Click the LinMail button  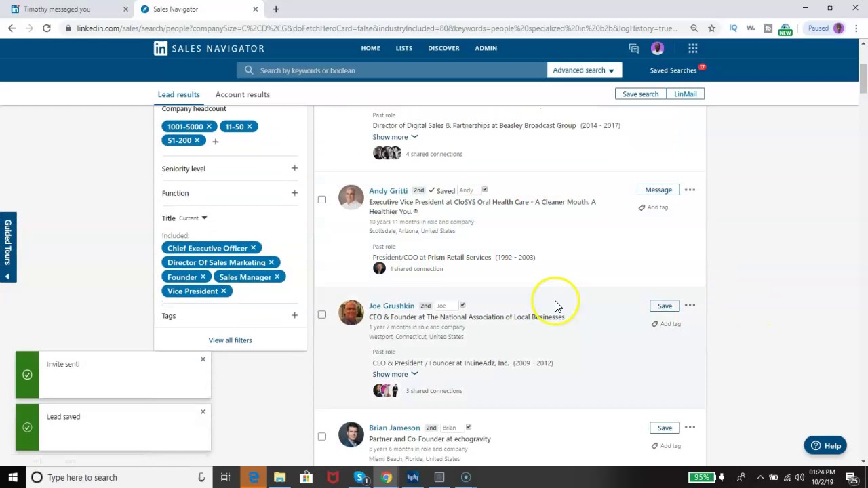tap(686, 94)
